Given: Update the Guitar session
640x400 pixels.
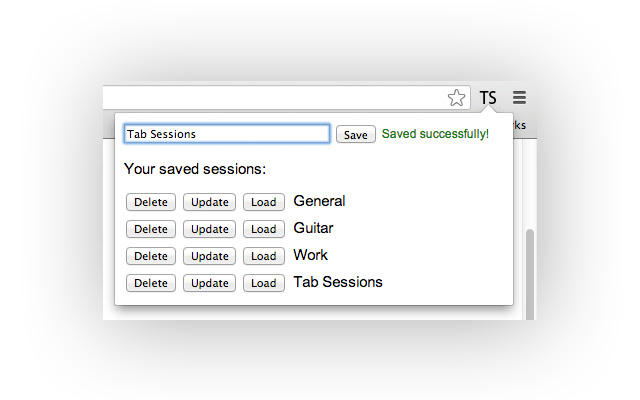Looking at the screenshot, I should click(210, 229).
